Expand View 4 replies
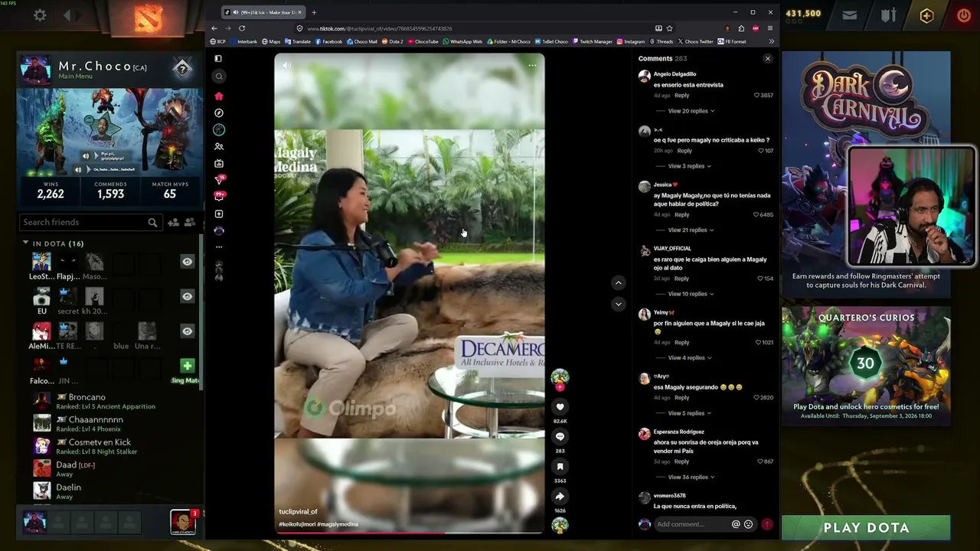980x551 pixels. (x=689, y=358)
